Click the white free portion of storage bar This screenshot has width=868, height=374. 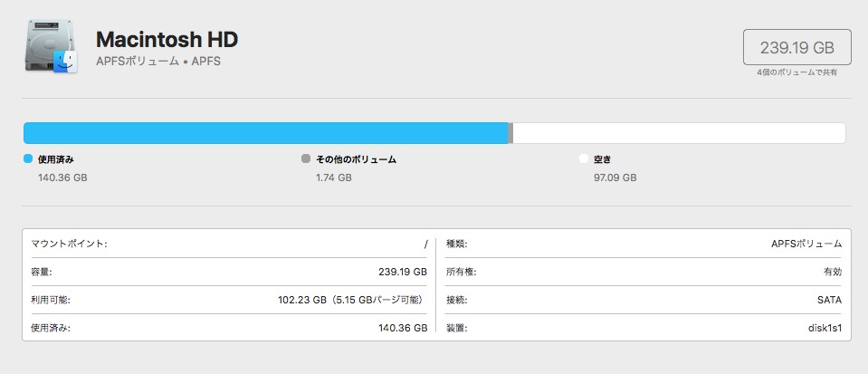[x=679, y=133]
